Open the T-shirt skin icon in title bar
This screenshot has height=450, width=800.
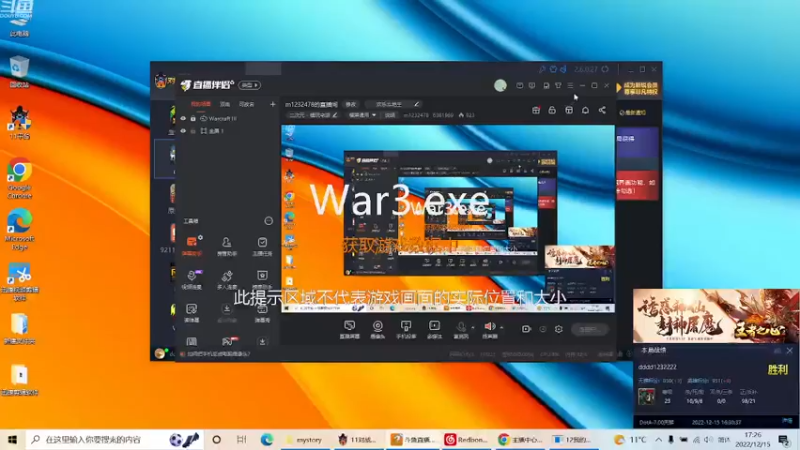tap(558, 85)
